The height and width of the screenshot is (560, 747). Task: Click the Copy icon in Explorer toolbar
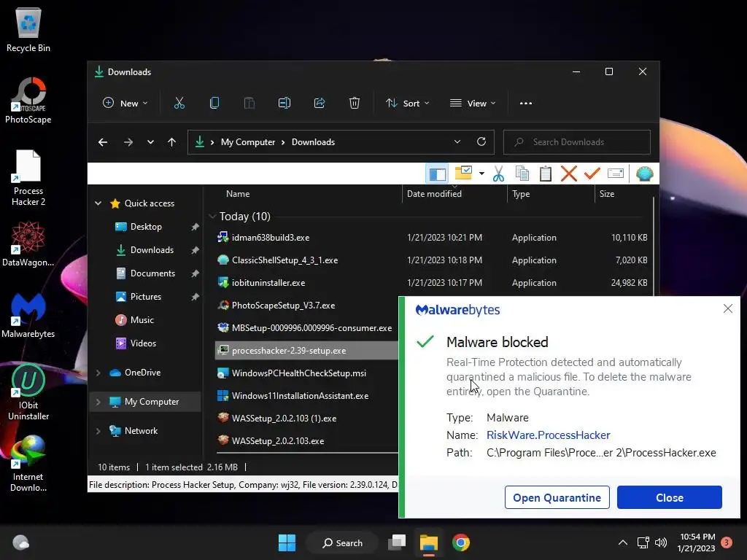click(x=214, y=103)
